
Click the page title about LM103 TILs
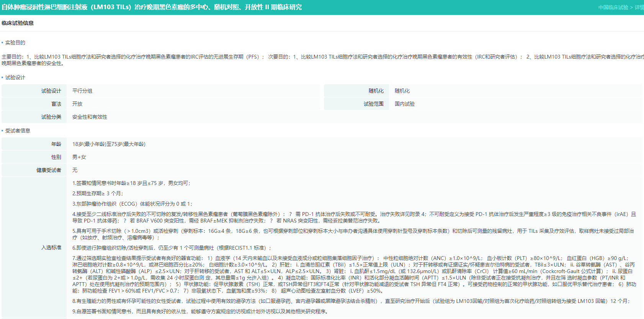point(152,7)
